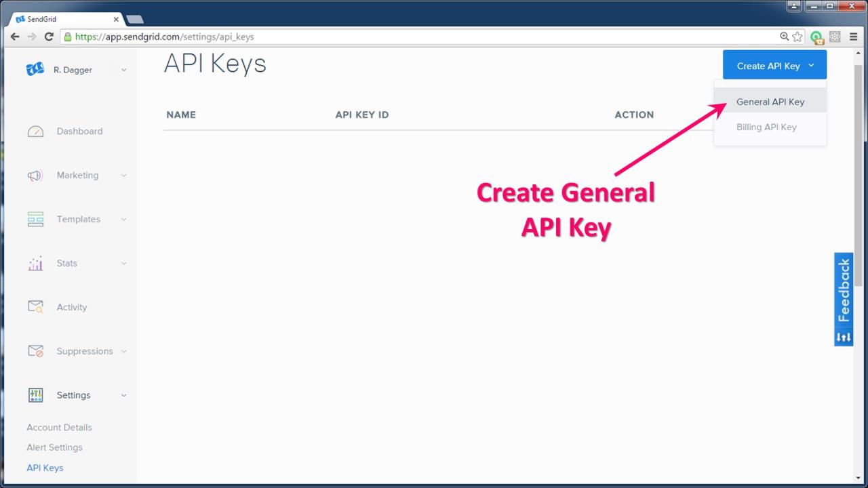The height and width of the screenshot is (488, 868).
Task: Expand the Marketing submenu chevron
Action: click(x=123, y=176)
